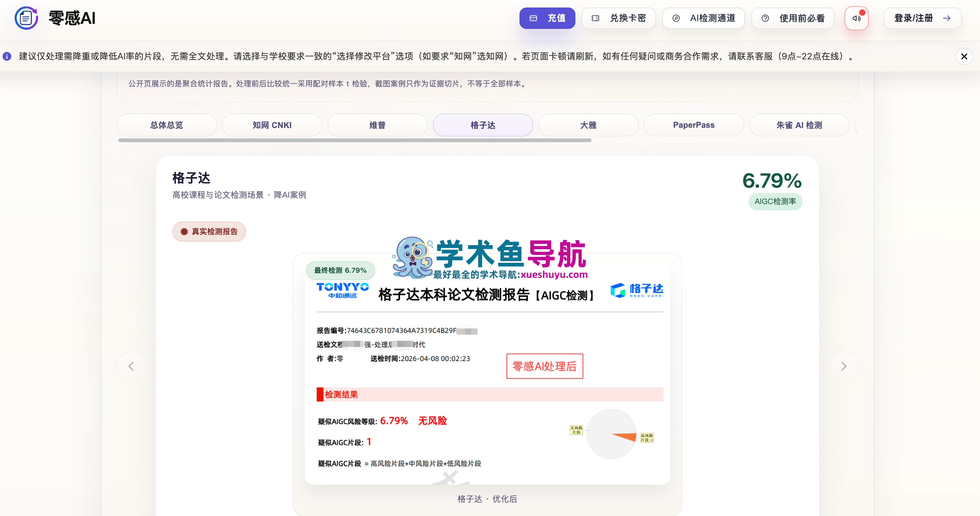Dismiss the notice banner with X
The image size is (980, 516).
click(964, 57)
